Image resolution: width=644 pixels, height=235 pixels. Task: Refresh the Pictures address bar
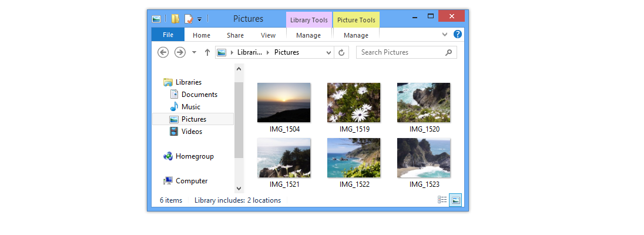tap(342, 52)
